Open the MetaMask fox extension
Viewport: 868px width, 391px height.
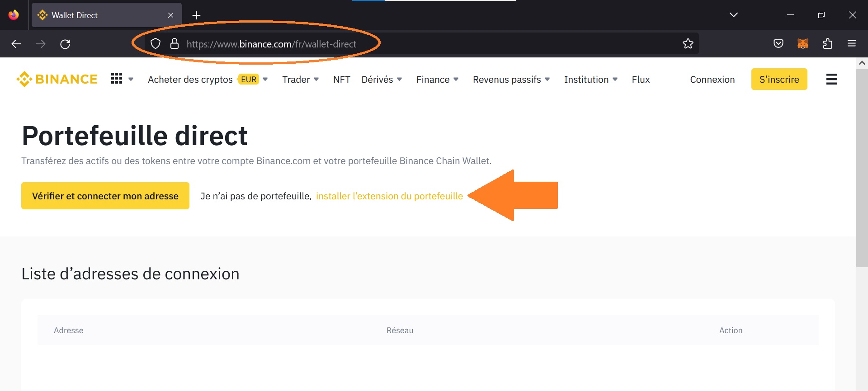coord(803,44)
